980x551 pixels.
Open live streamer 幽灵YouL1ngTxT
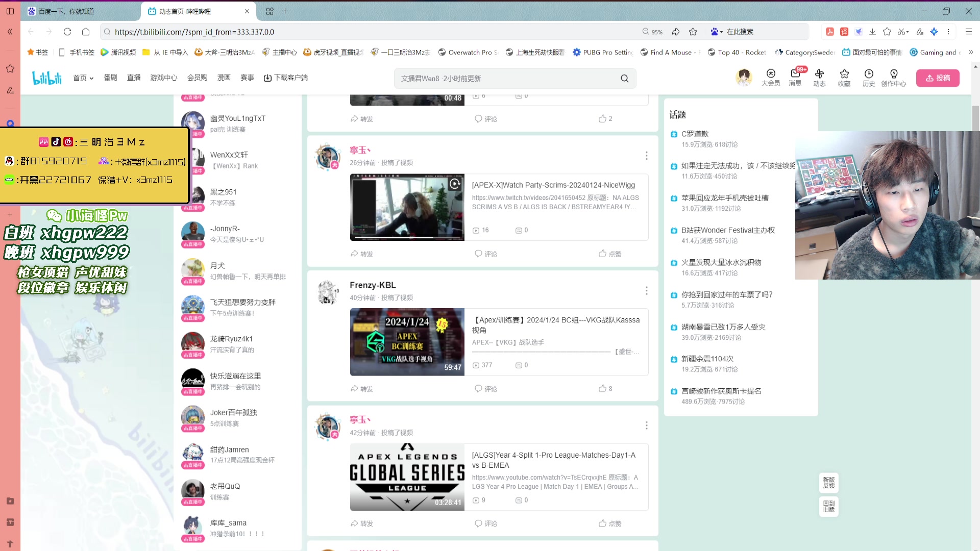click(x=237, y=123)
